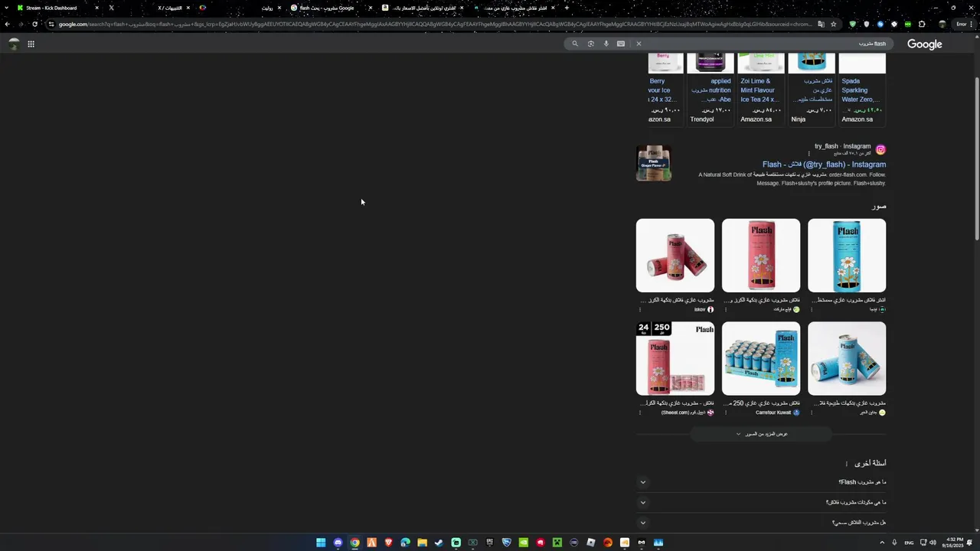Image resolution: width=980 pixels, height=551 pixels.
Task: Open the Windows Start menu
Action: (321, 543)
